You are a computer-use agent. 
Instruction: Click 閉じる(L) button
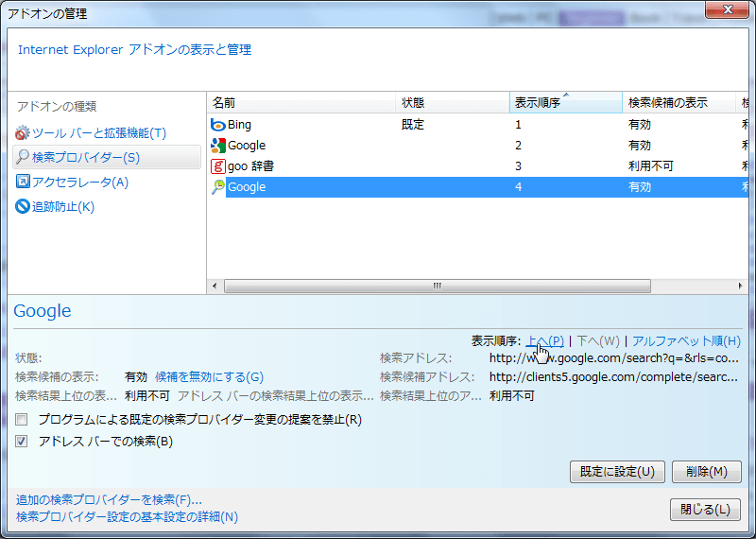705,510
